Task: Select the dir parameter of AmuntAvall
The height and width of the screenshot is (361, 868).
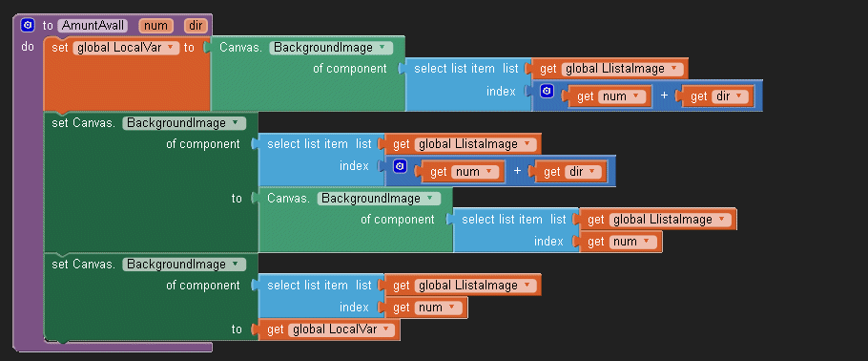Action: pos(196,26)
